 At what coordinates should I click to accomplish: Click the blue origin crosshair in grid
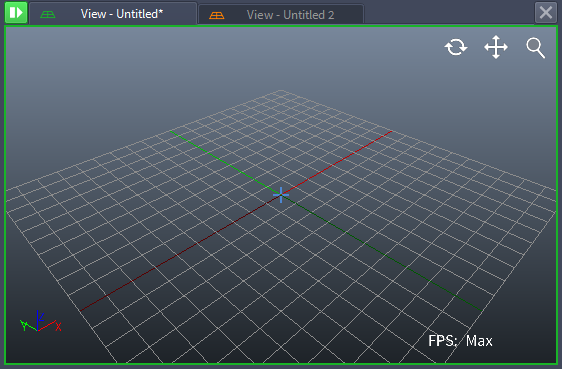(281, 195)
